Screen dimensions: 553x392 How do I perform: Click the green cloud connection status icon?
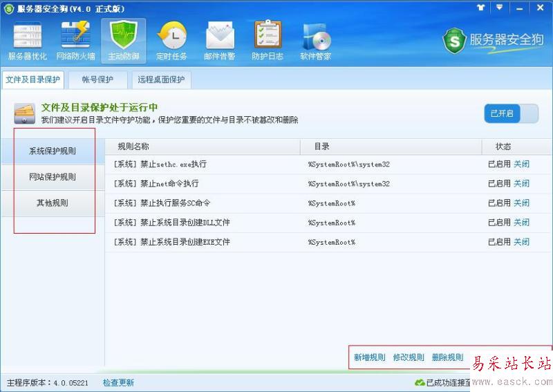420,382
